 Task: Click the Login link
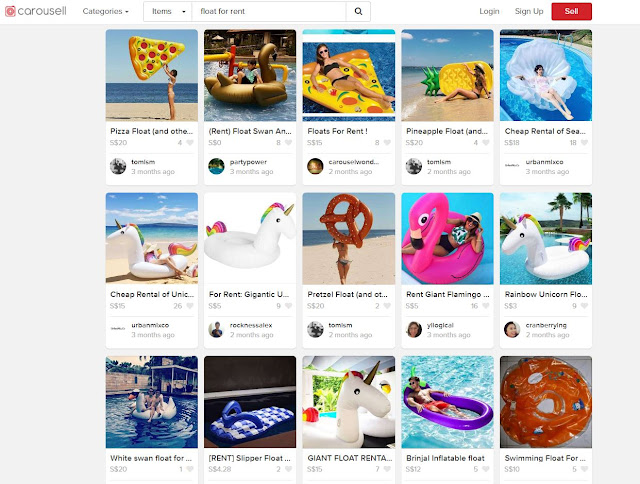(489, 11)
